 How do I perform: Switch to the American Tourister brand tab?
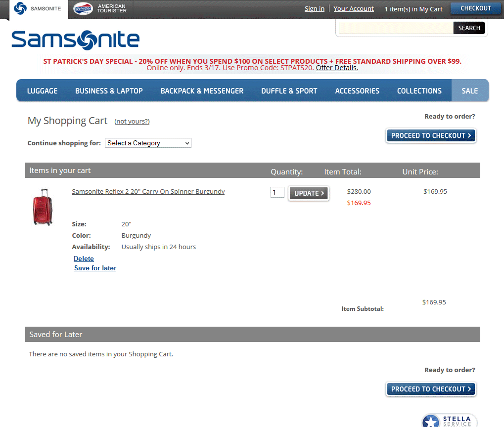coord(99,9)
